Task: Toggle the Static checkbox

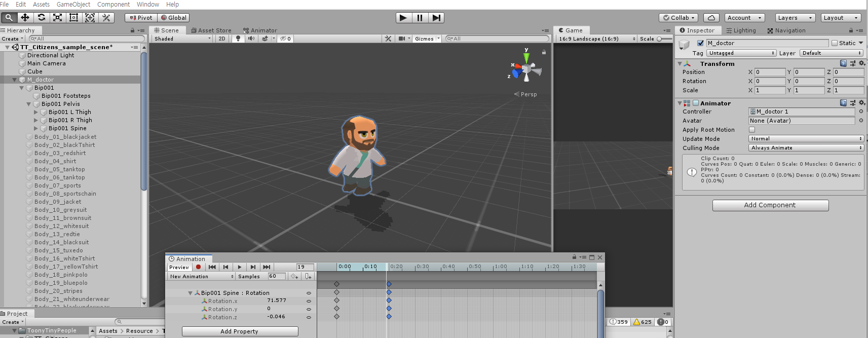Action: click(x=835, y=43)
